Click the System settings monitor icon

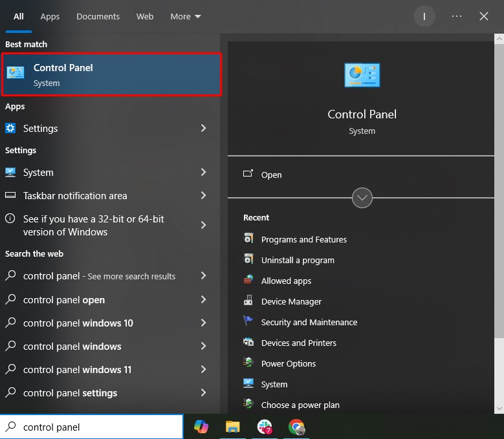point(10,173)
